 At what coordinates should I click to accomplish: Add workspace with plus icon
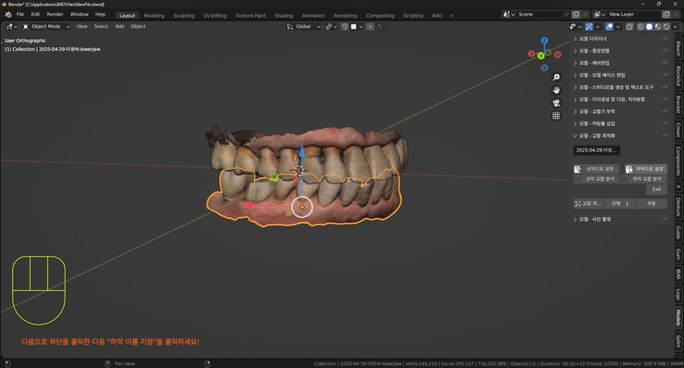tap(451, 16)
